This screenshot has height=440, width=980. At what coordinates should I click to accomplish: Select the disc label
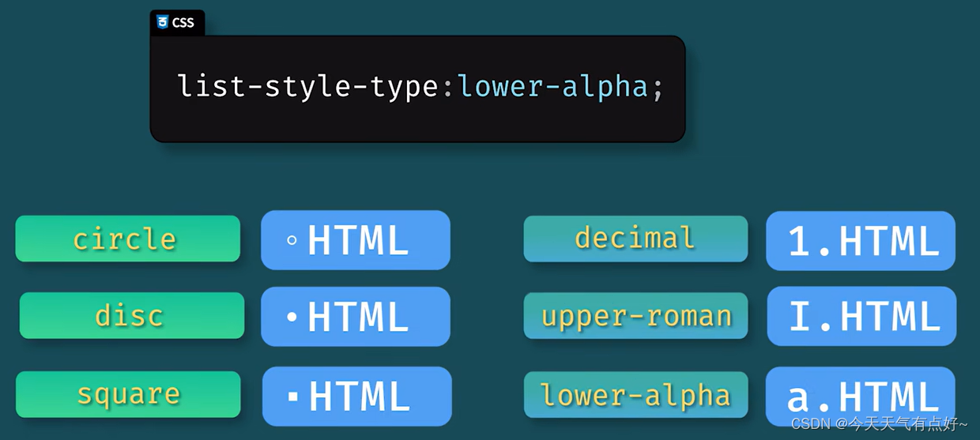click(131, 315)
